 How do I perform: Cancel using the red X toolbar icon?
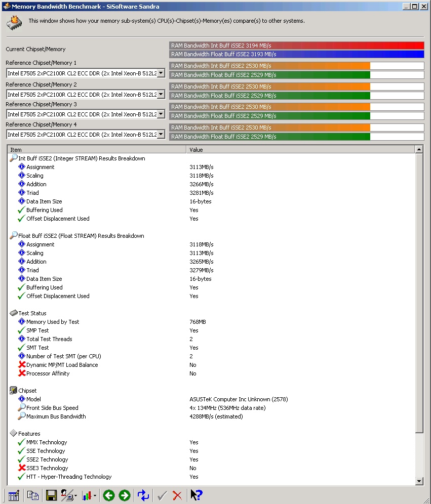(177, 495)
